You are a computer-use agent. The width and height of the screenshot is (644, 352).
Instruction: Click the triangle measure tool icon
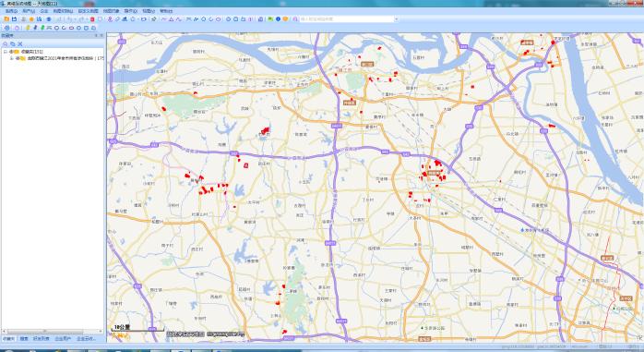click(x=172, y=19)
